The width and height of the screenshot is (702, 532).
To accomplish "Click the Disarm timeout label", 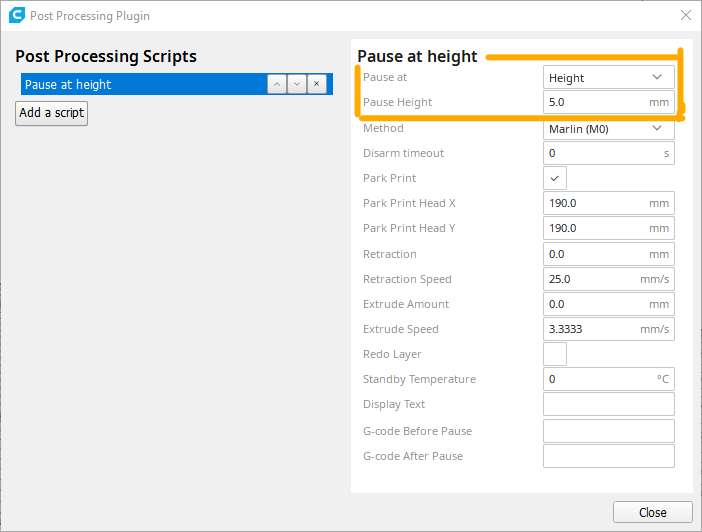I will tap(403, 153).
